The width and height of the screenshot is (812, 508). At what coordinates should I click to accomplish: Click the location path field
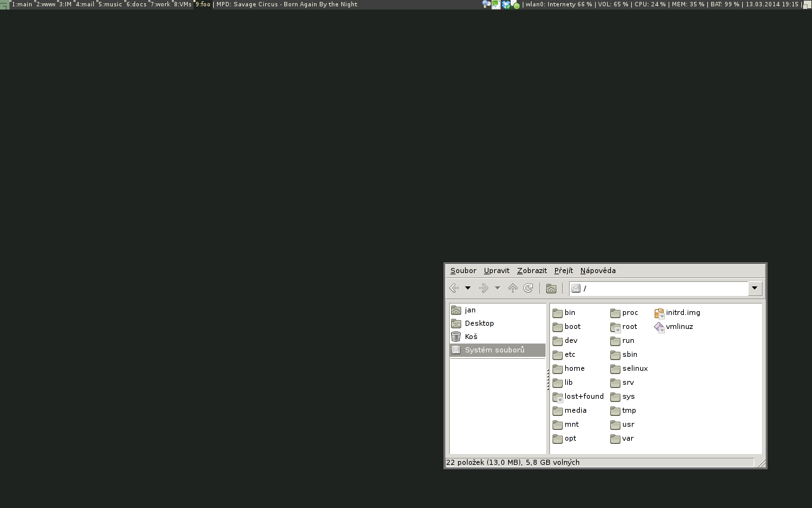(x=658, y=288)
